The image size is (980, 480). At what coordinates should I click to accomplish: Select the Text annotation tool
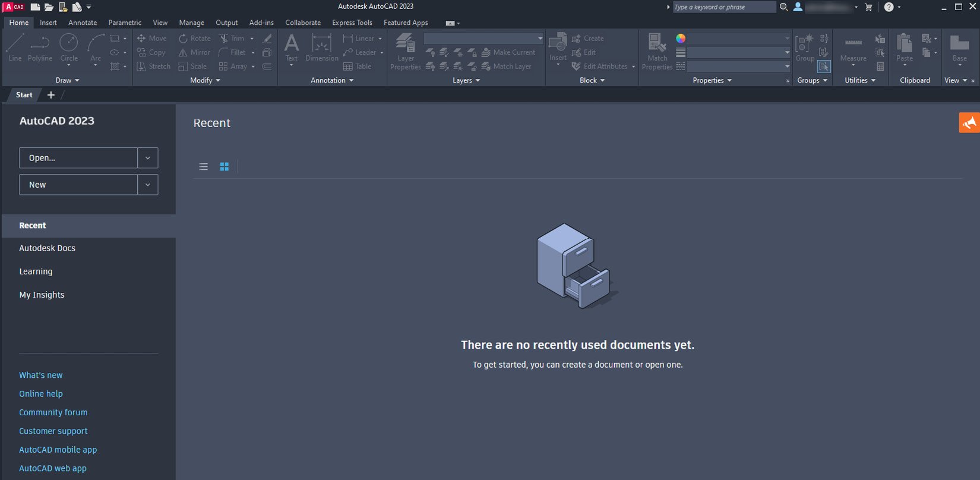[292, 46]
